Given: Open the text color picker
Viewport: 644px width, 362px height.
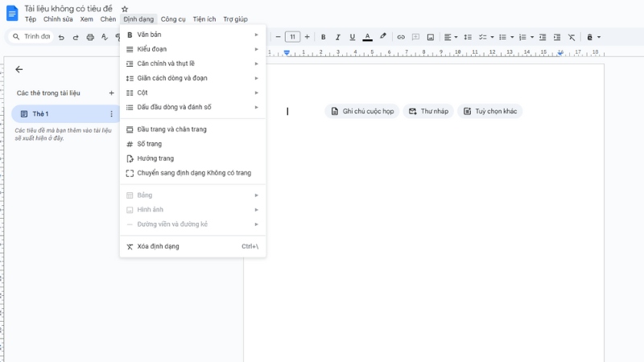Looking at the screenshot, I should coord(368,37).
